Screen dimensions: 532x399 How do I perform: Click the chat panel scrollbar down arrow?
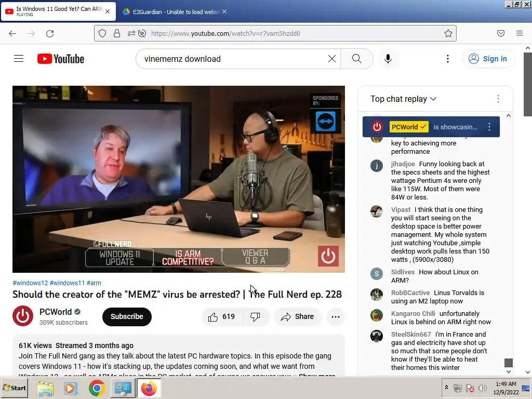[x=508, y=371]
